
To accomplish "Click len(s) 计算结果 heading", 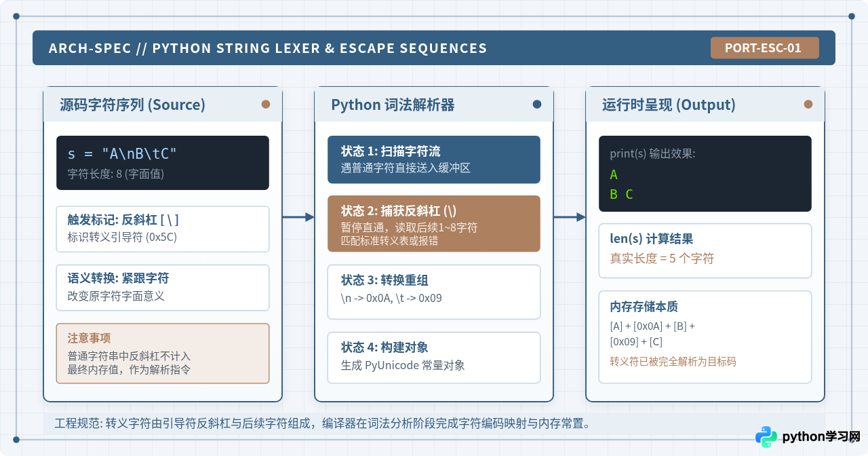I will 651,239.
